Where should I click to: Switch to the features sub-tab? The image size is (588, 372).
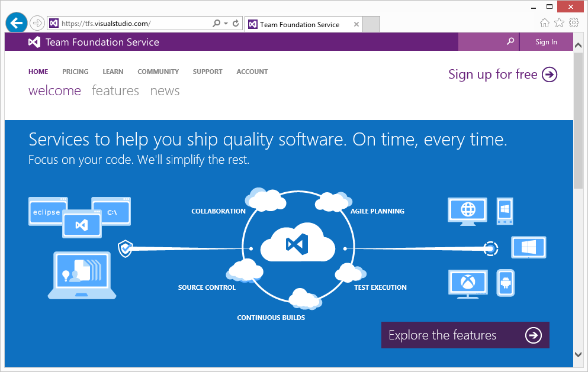[x=115, y=90]
